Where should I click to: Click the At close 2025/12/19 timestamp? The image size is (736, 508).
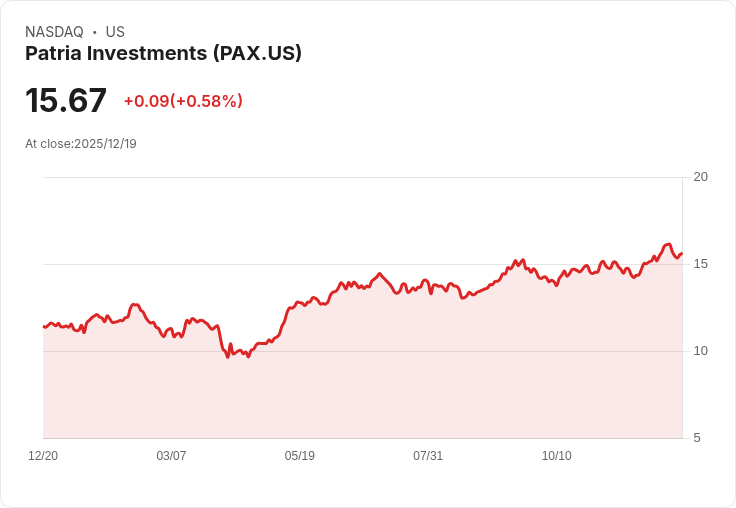pyautogui.click(x=81, y=144)
